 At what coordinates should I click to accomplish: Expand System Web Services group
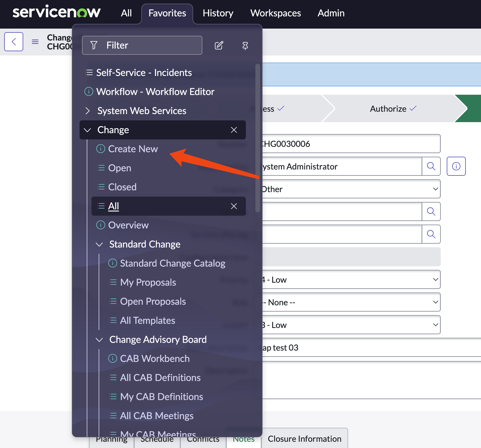pyautogui.click(x=88, y=111)
